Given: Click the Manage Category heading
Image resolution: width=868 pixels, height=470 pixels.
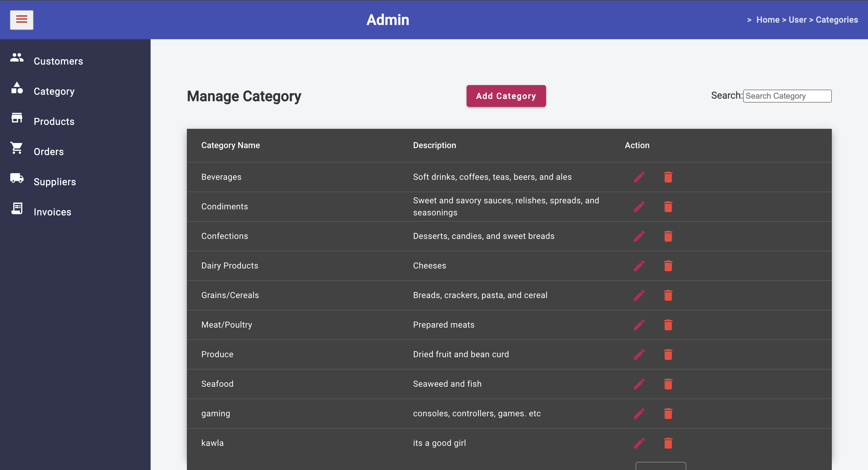Looking at the screenshot, I should 244,97.
